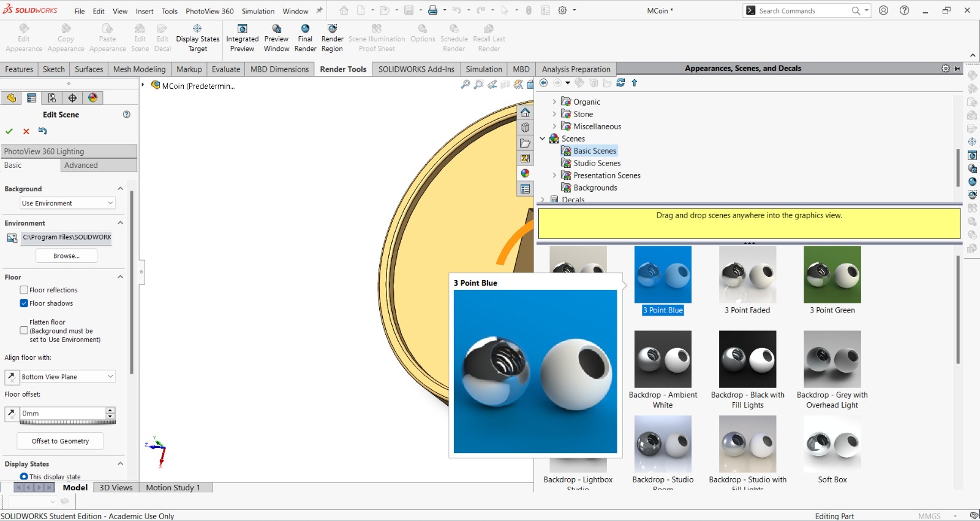This screenshot has width=980, height=521.
Task: Increment the Floor offset spinner up
Action: point(110,410)
